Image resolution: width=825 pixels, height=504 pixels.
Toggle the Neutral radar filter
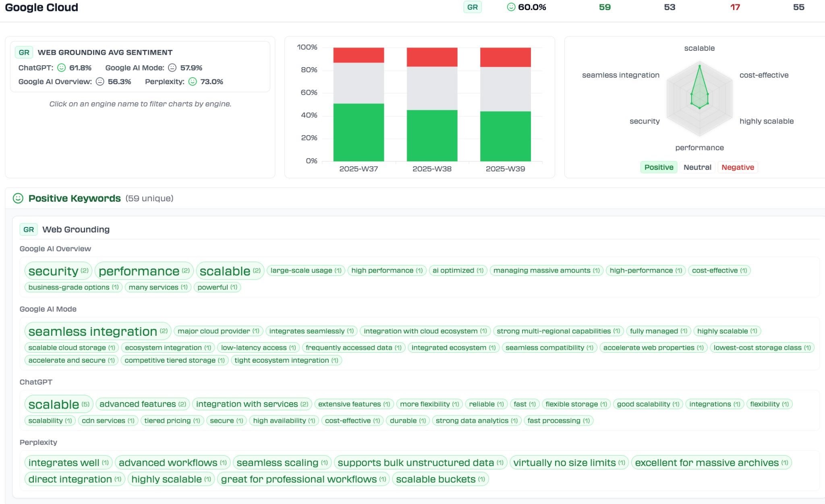pyautogui.click(x=697, y=167)
